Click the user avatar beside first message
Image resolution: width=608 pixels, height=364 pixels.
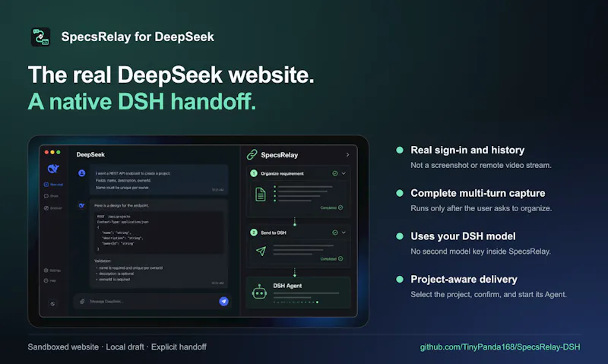click(x=82, y=173)
